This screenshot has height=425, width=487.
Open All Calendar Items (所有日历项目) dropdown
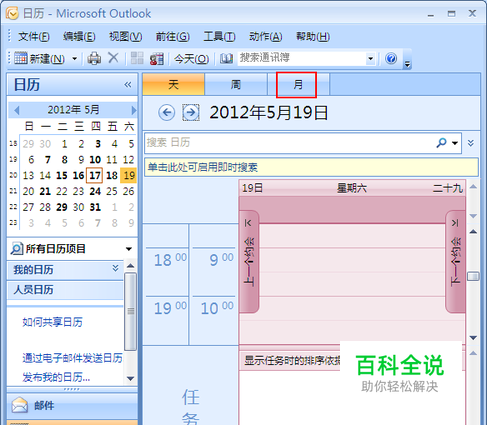click(x=129, y=249)
